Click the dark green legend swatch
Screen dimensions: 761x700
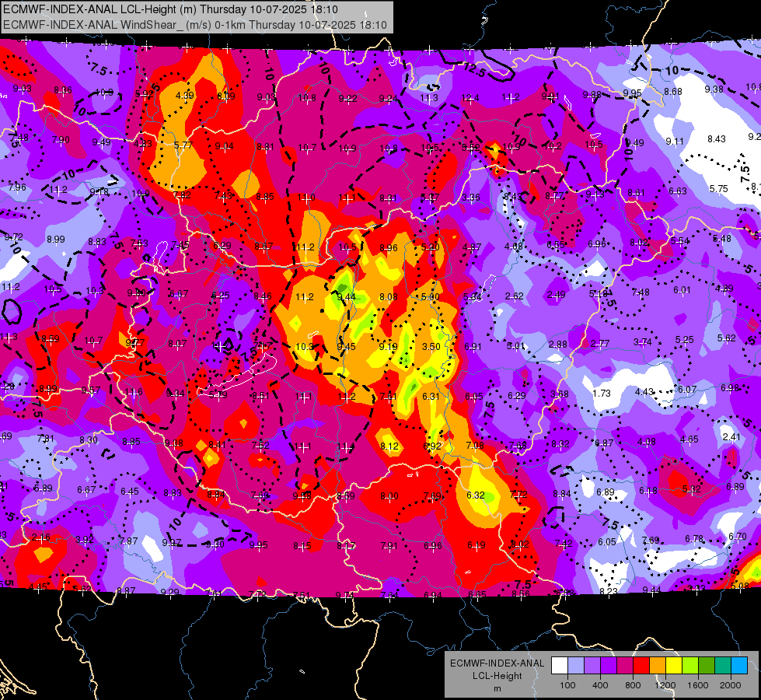click(707, 666)
